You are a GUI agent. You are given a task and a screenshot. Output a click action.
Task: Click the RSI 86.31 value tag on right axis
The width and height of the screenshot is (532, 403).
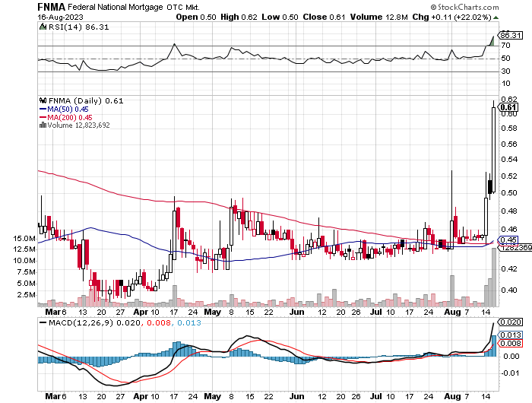point(510,35)
